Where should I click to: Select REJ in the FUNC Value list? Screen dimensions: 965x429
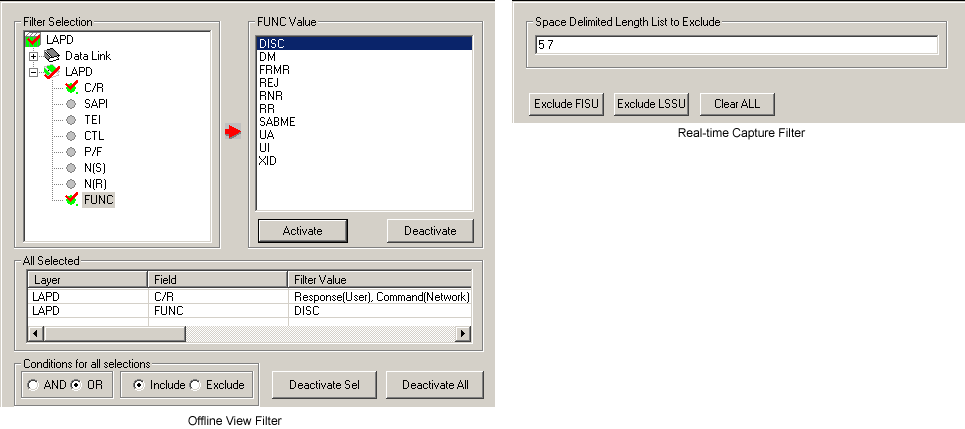point(364,82)
